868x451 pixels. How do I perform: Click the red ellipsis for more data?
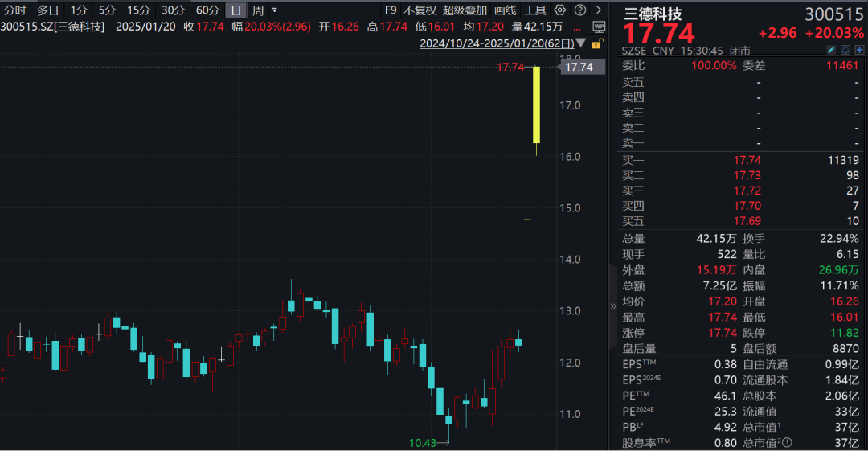click(577, 27)
